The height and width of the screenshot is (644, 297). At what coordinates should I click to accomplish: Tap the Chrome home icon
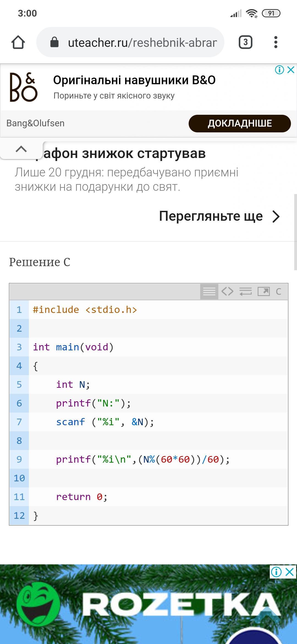coord(18,42)
